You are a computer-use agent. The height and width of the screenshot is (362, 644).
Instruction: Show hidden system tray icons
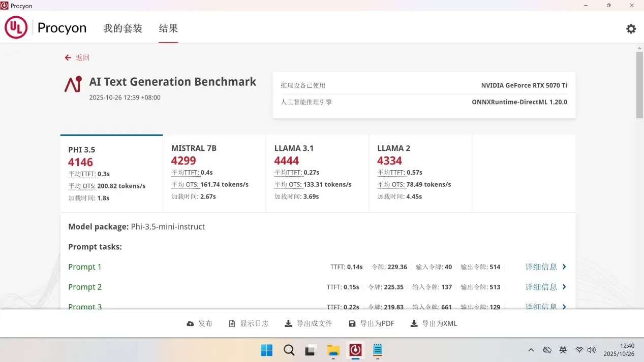pyautogui.click(x=531, y=350)
